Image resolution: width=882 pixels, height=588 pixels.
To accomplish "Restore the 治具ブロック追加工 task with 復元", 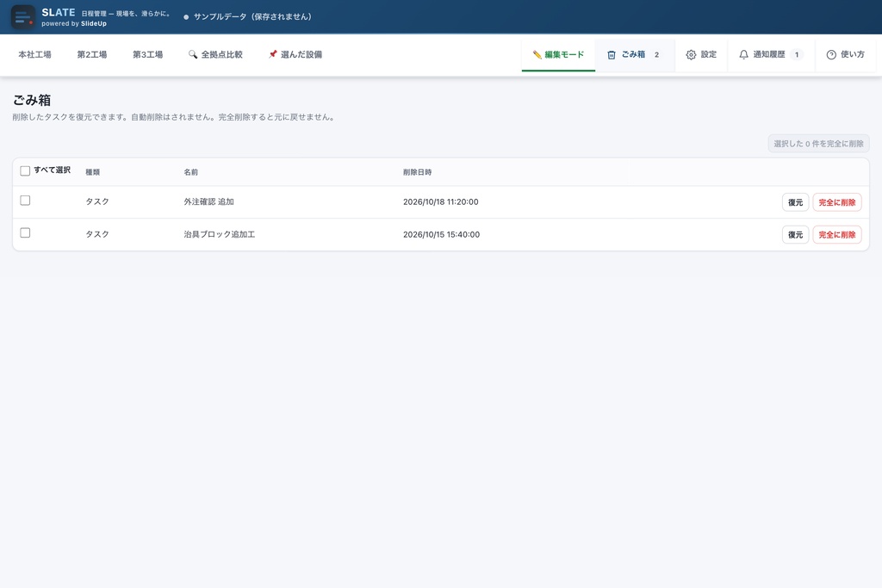I will tap(795, 234).
